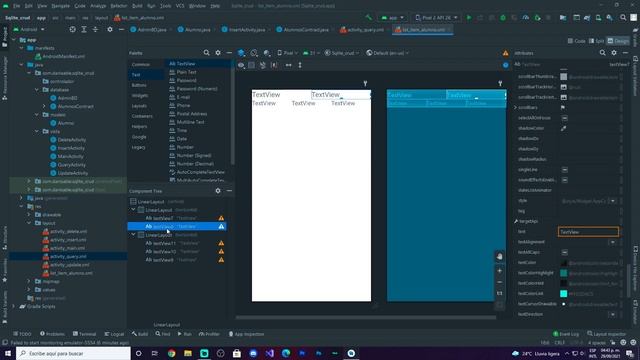Open textAlignment dropdown arrow

point(613,242)
